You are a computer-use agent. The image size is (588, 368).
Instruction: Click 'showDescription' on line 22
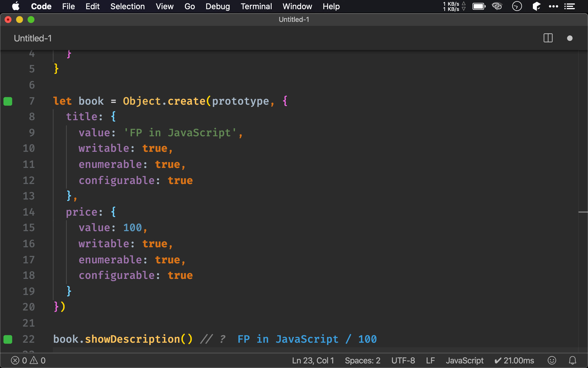pyautogui.click(x=132, y=339)
